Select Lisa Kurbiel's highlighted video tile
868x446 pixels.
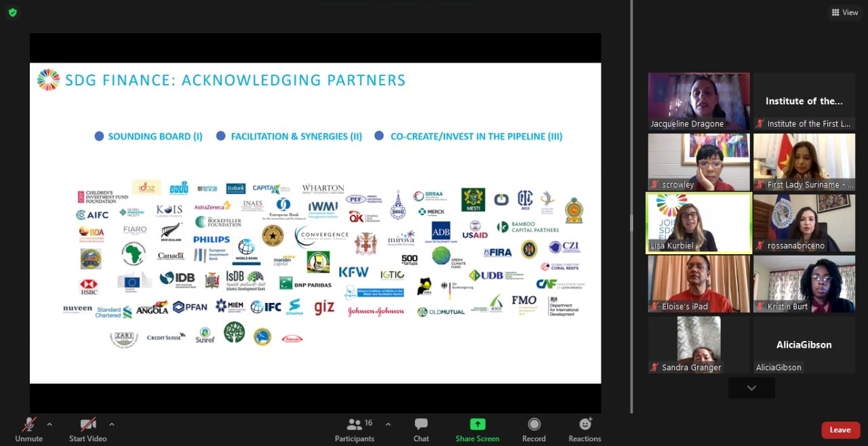pyautogui.click(x=699, y=223)
